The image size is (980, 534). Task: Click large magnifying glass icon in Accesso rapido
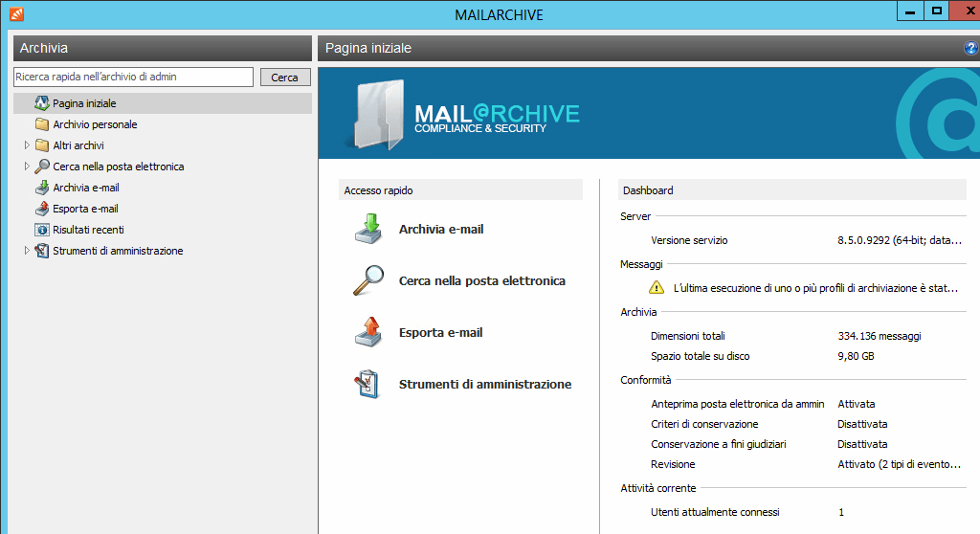pos(368,280)
